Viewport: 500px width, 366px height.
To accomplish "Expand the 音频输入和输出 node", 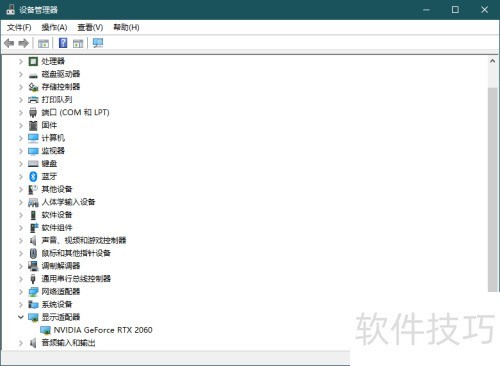I will [x=21, y=343].
